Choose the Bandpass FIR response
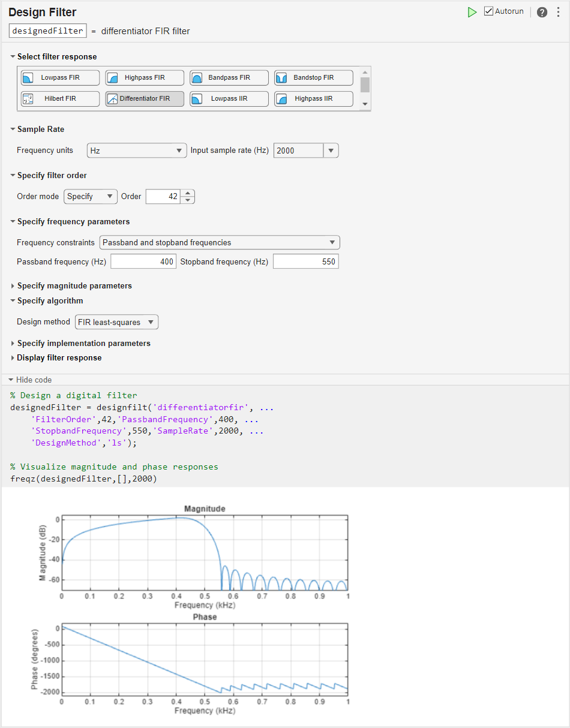This screenshot has width=570, height=728. pyautogui.click(x=229, y=77)
